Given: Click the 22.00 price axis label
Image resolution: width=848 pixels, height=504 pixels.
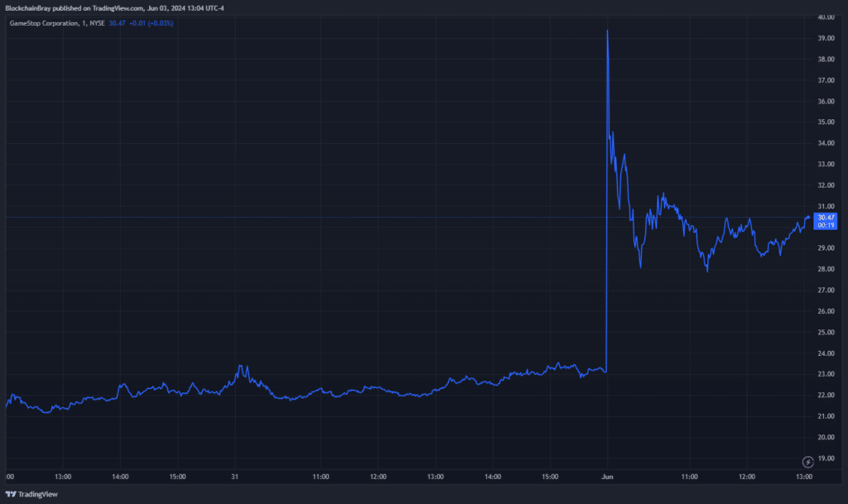Looking at the screenshot, I should pyautogui.click(x=826, y=395).
